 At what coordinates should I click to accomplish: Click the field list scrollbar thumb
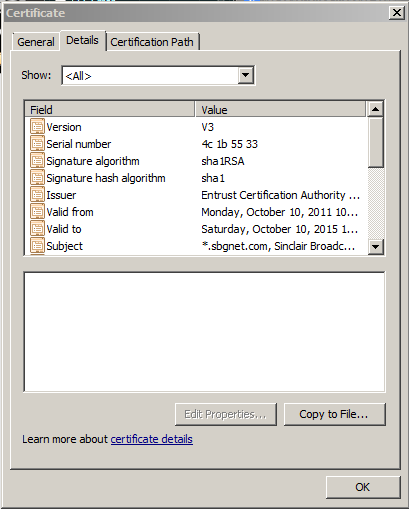point(375,142)
